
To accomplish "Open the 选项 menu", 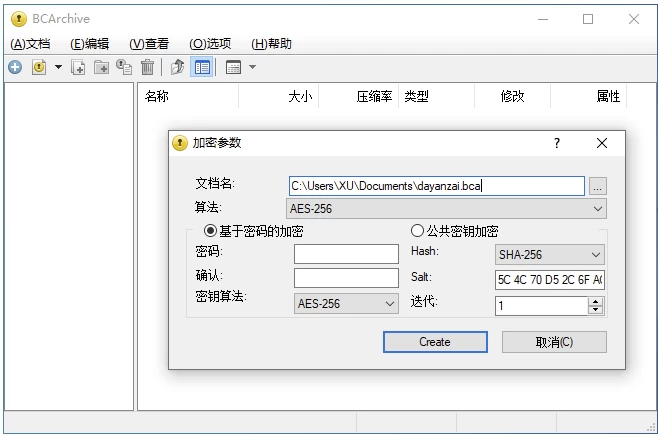I will (x=209, y=43).
